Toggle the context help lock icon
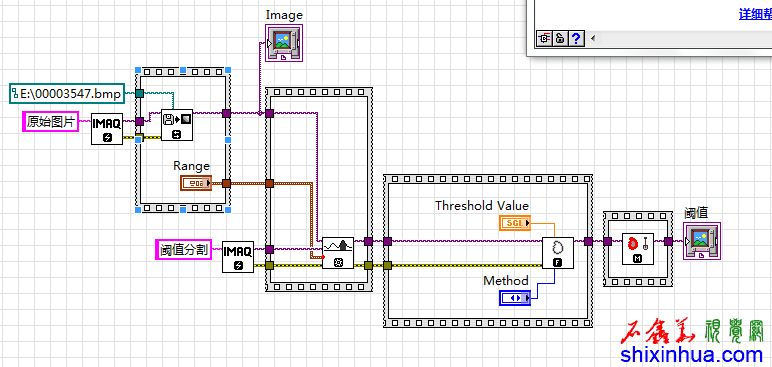 (x=560, y=38)
